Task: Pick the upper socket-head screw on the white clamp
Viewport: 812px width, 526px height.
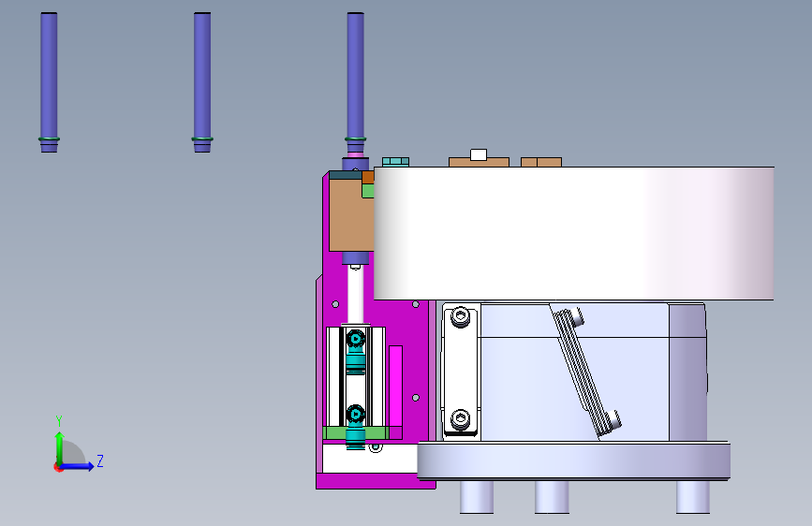Action: coord(461,316)
